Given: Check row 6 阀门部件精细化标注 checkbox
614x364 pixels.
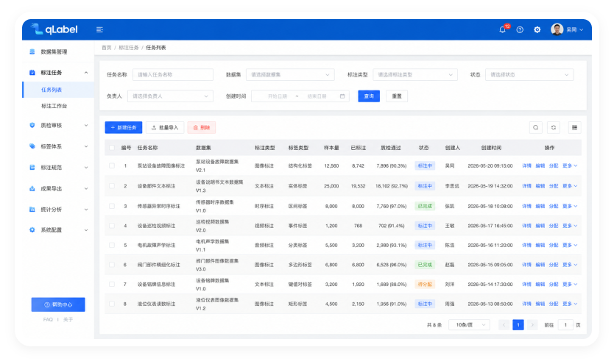Looking at the screenshot, I should (x=112, y=265).
